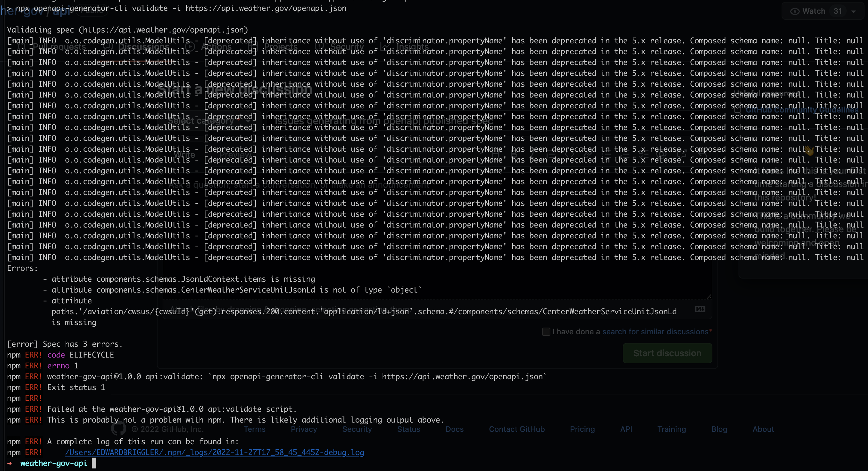Click the 'api' repository name link
This screenshot has height=471, width=868.
(61, 11)
